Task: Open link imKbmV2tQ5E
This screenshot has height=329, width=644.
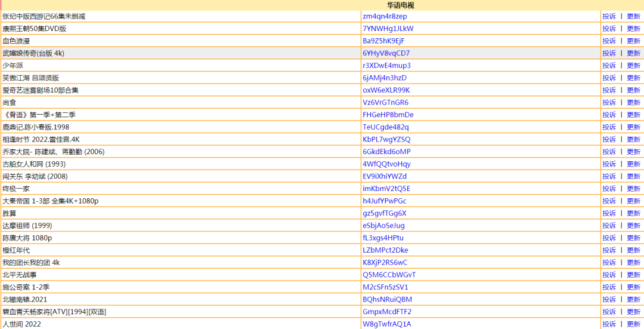Action: pos(386,189)
